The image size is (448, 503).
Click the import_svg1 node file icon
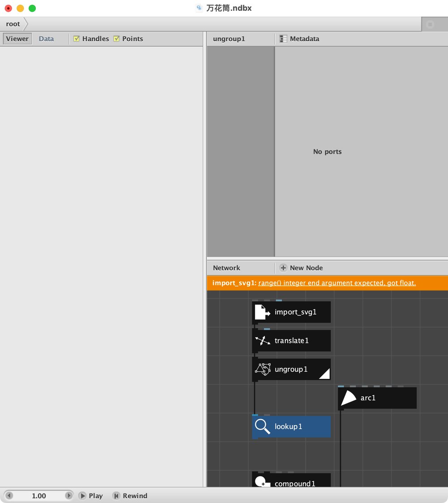tap(262, 312)
